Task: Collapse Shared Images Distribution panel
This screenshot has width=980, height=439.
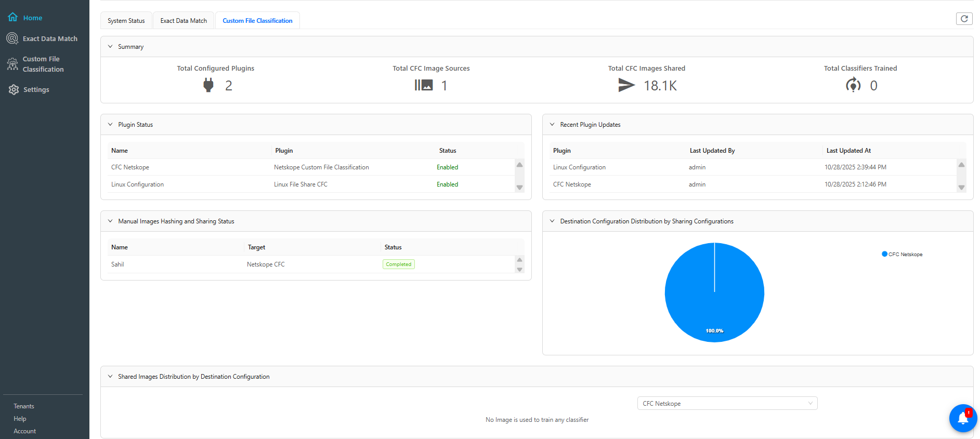Action: coord(110,377)
